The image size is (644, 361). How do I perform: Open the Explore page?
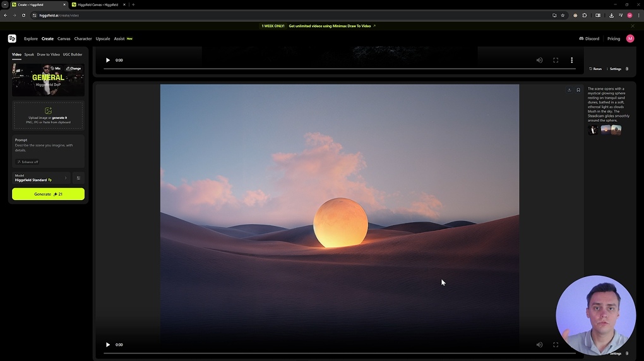coord(31,38)
